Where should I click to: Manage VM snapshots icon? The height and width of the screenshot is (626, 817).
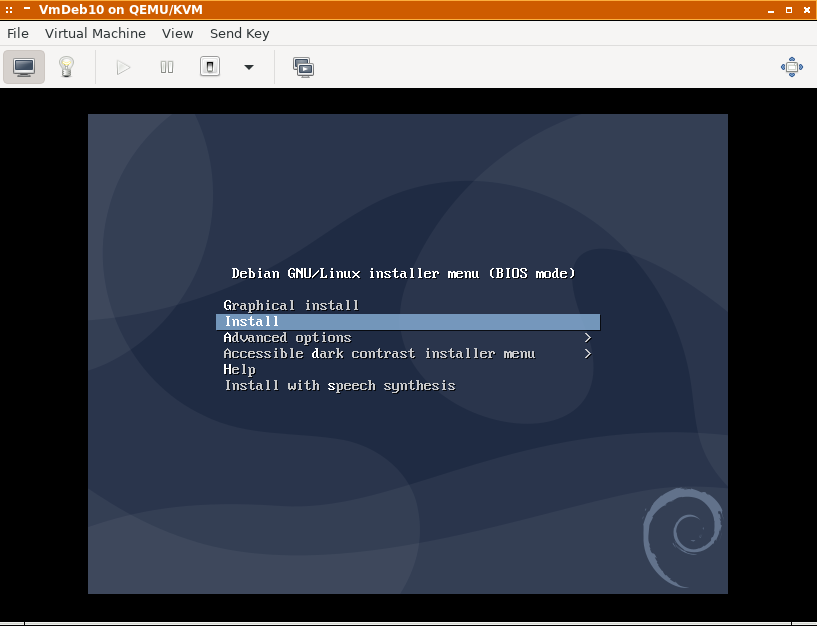pyautogui.click(x=303, y=67)
